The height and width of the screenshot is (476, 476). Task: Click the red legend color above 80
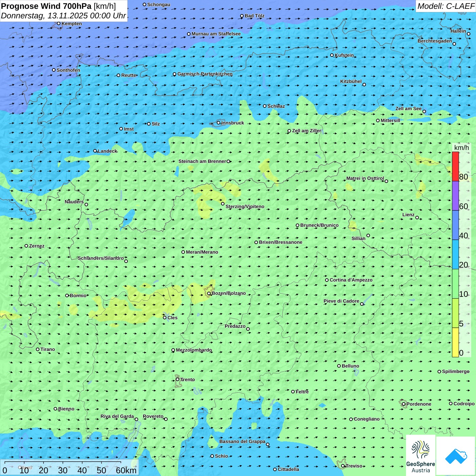point(455,166)
